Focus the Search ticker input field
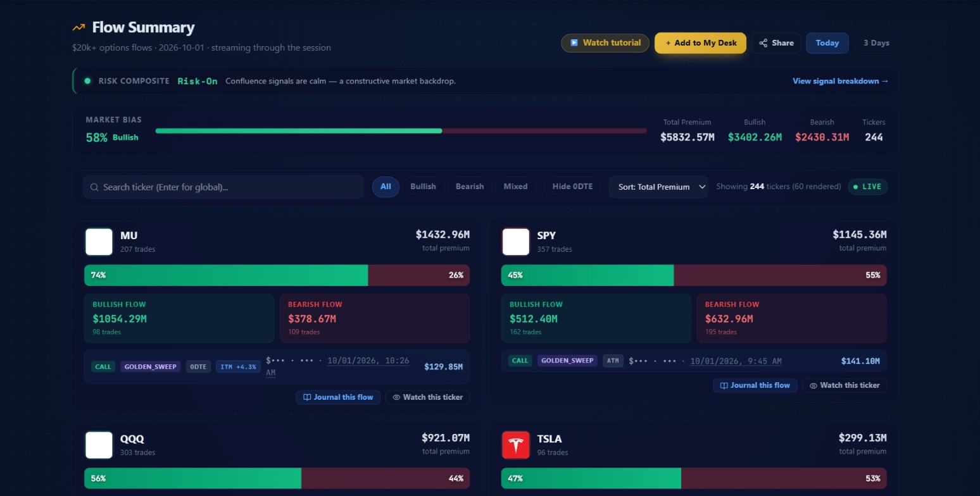 click(223, 187)
